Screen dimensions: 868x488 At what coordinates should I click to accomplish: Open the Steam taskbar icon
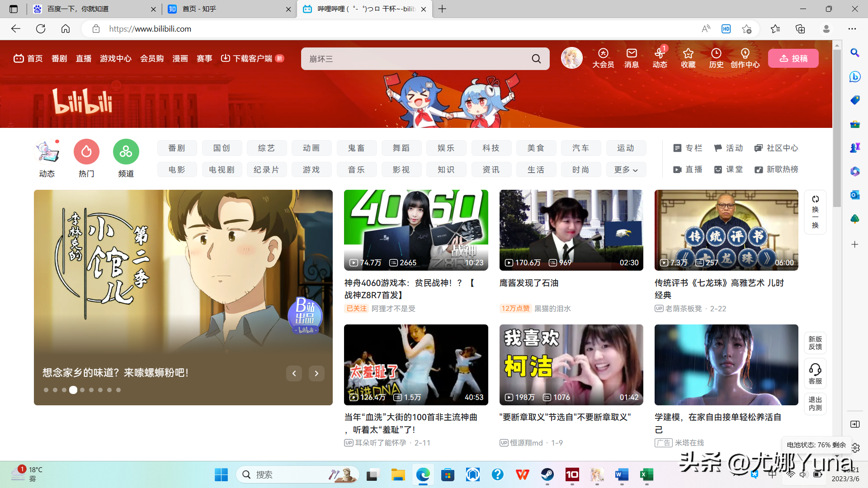click(x=547, y=474)
